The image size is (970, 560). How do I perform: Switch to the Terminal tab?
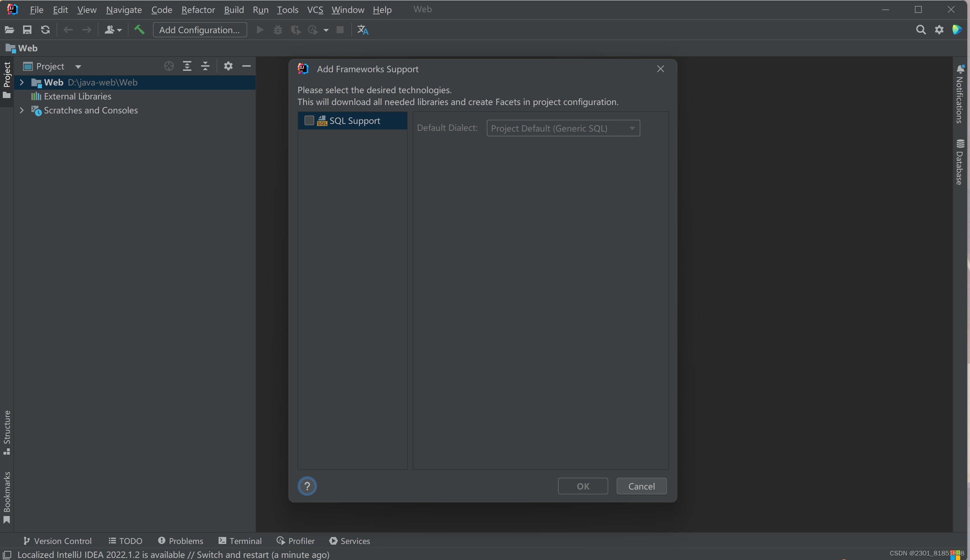240,541
